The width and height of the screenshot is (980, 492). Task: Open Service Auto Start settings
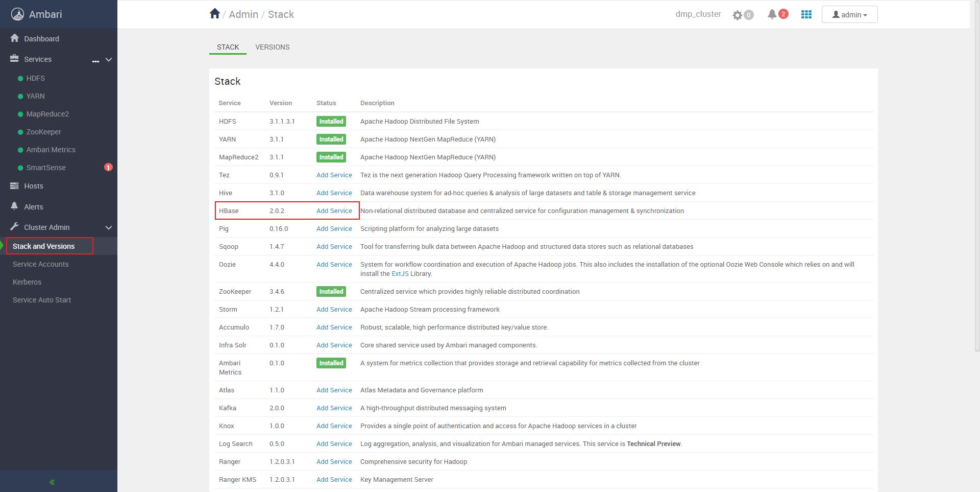coord(42,300)
